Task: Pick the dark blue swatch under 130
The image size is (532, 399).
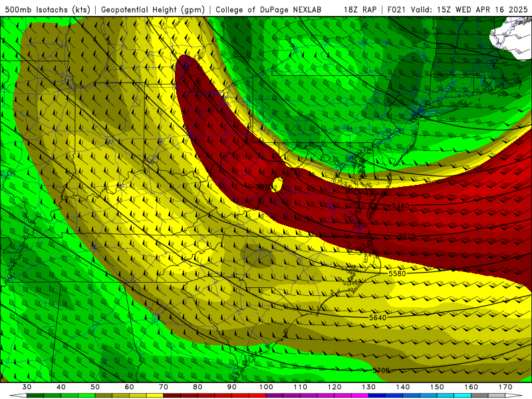Action: (x=377, y=396)
